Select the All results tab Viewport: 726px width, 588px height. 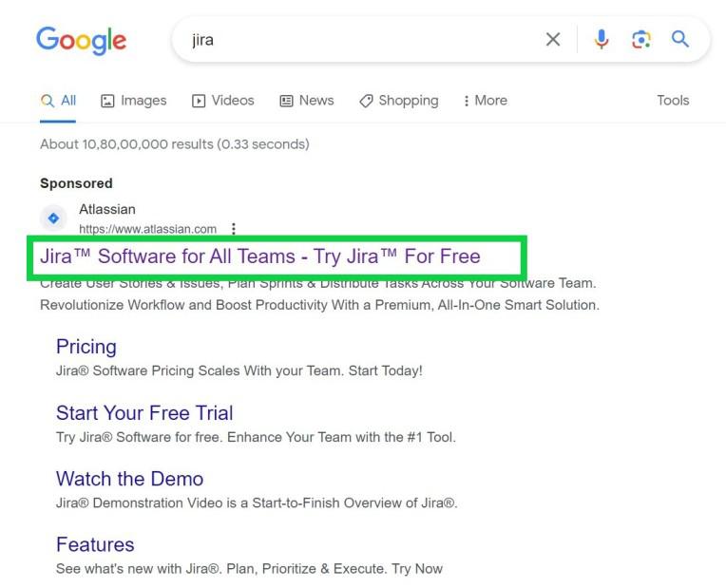tap(59, 101)
